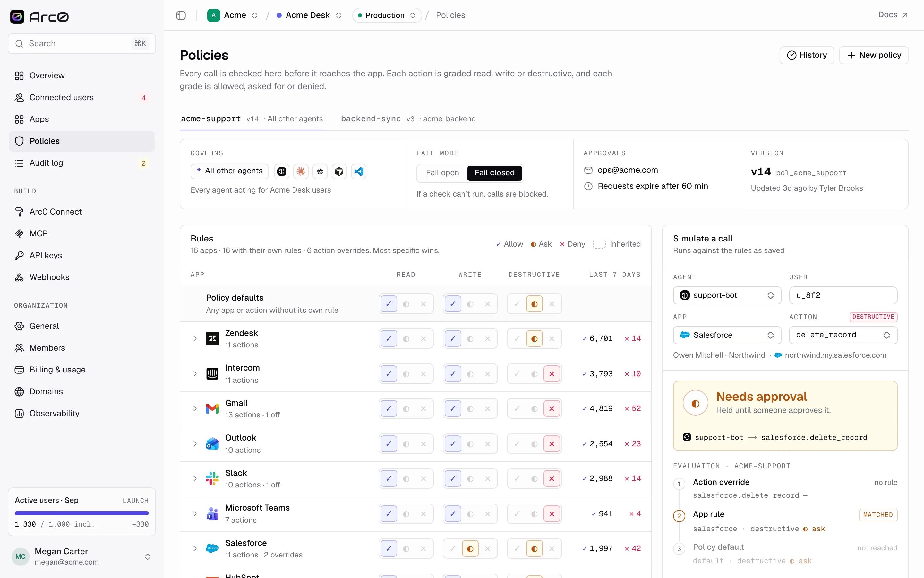Click the Observability chart icon
The width and height of the screenshot is (924, 578).
[x=19, y=413]
